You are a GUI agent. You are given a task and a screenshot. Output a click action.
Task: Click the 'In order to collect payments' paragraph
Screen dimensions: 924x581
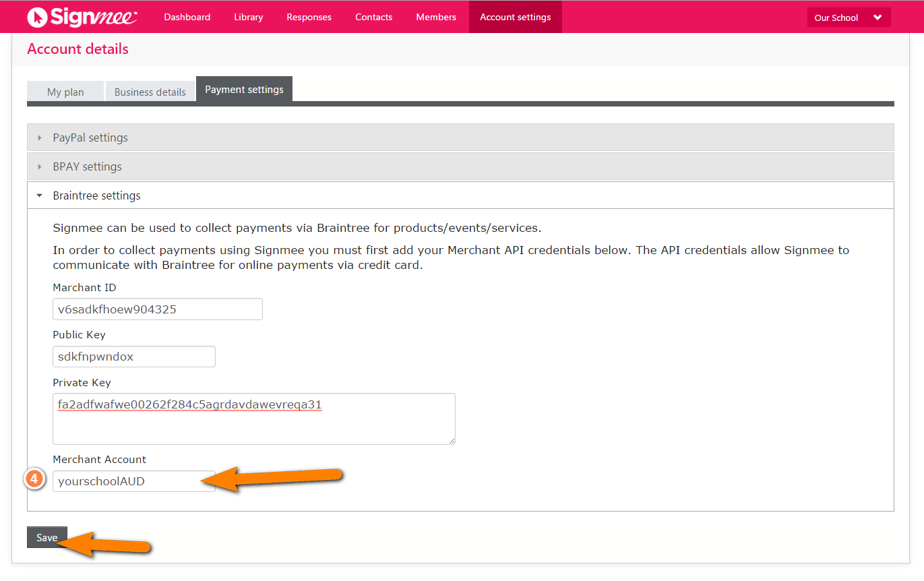(x=451, y=257)
